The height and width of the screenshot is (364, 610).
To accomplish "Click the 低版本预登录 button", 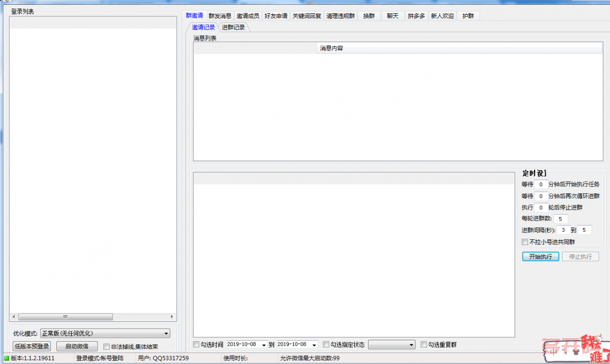I will [32, 346].
